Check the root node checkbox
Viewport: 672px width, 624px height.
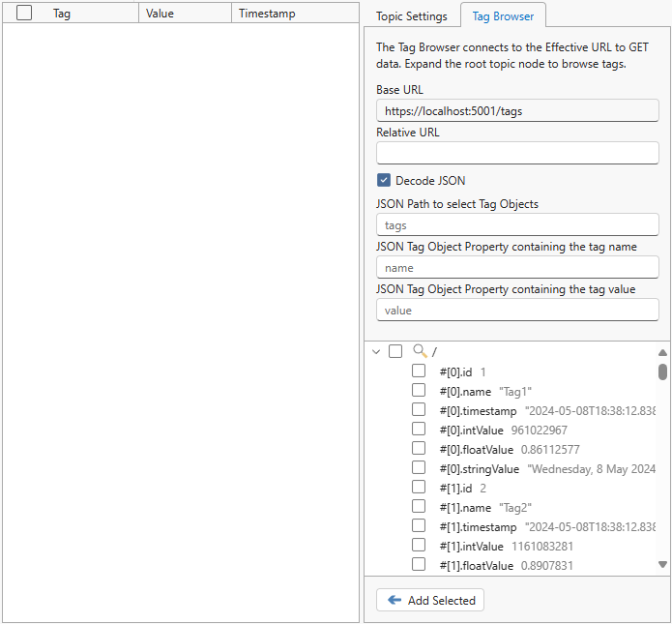[395, 351]
